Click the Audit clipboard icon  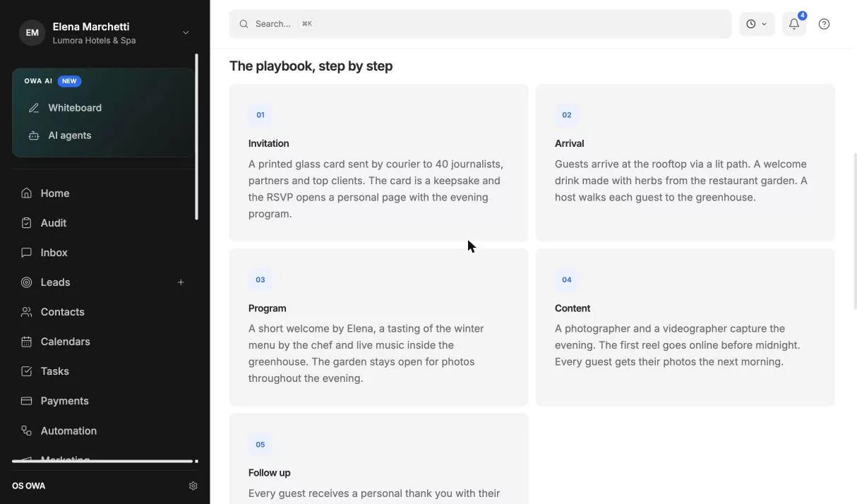(x=26, y=223)
